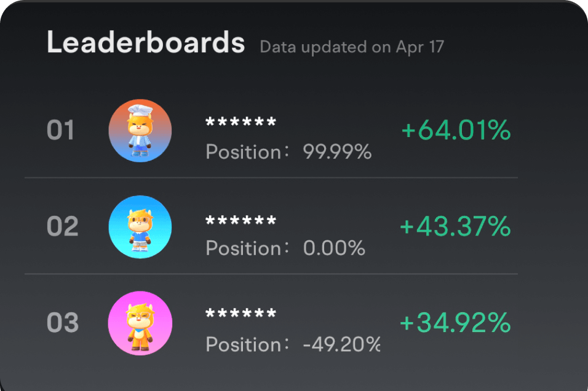Screen dimensions: 588x391
Task: Open the third leaderboard entry row
Action: 295,323
